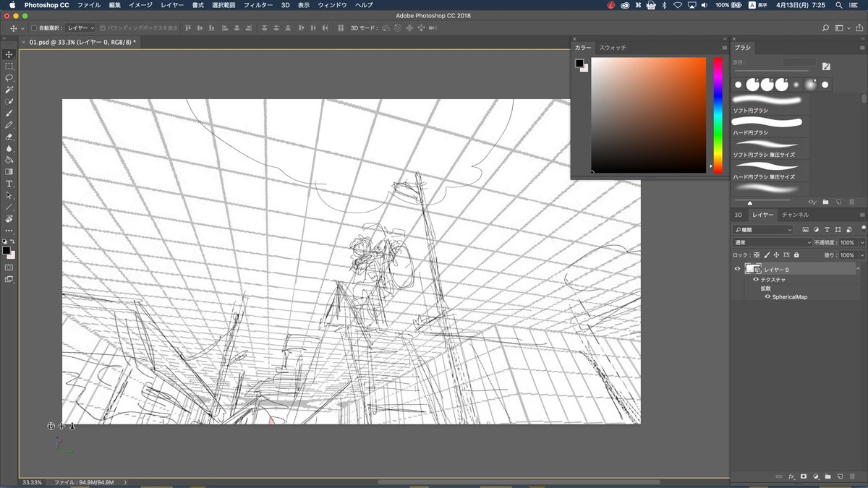Select the ソフト円ブラシ brush preset
Image resolution: width=868 pixels, height=488 pixels.
(770, 104)
